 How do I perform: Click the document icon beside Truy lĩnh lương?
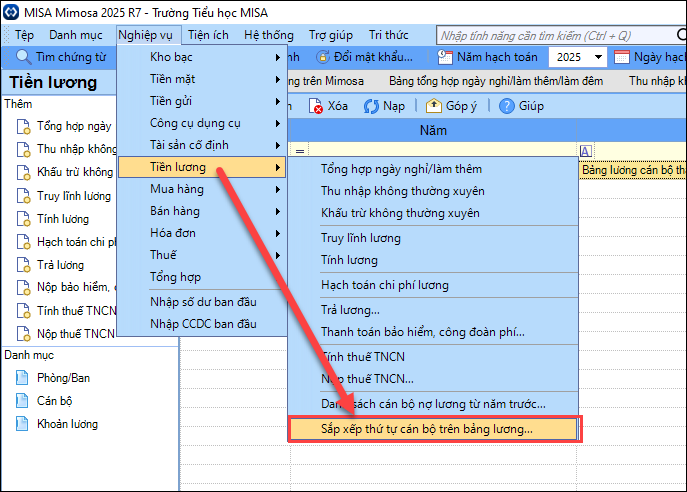(24, 196)
